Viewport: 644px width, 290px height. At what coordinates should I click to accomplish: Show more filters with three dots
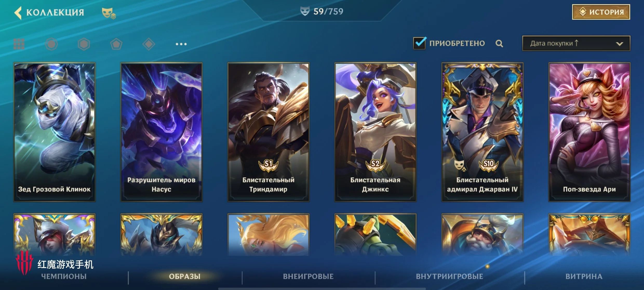tap(181, 44)
